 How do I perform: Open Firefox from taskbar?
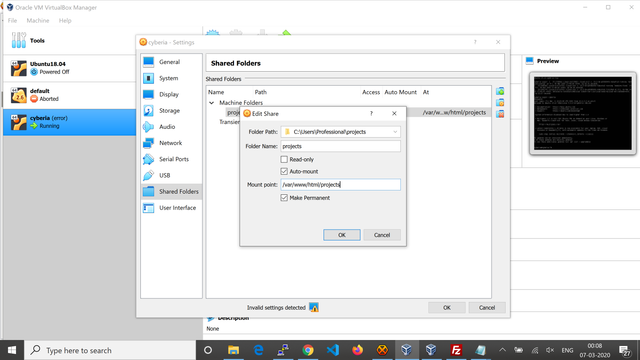click(358, 350)
